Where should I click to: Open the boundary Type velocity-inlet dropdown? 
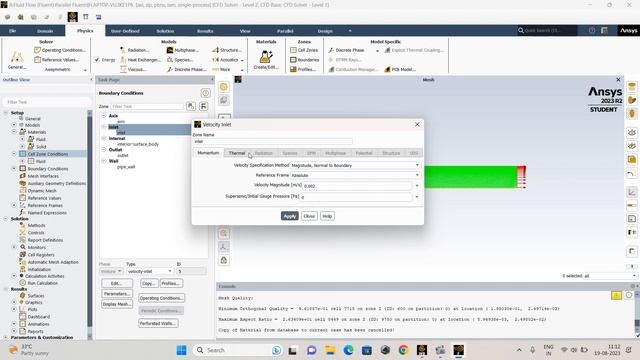pos(149,271)
